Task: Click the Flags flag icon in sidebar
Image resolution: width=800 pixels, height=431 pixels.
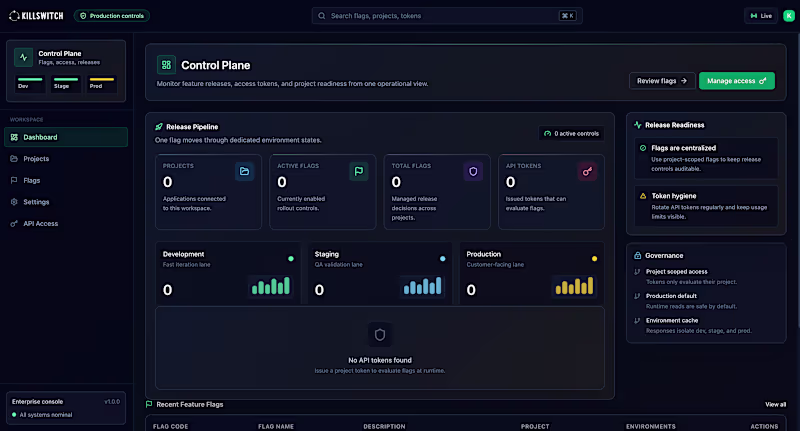Action: pos(14,180)
